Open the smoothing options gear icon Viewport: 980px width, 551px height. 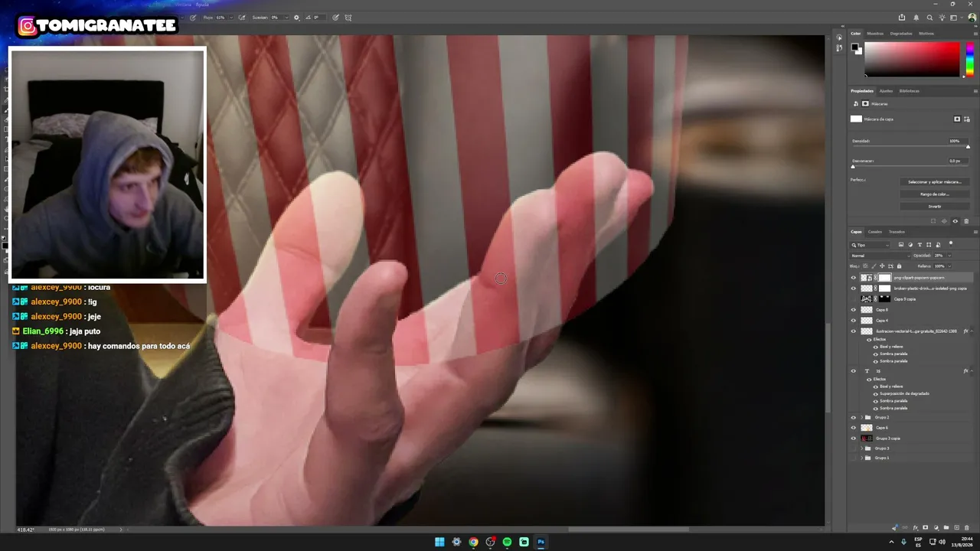297,17
